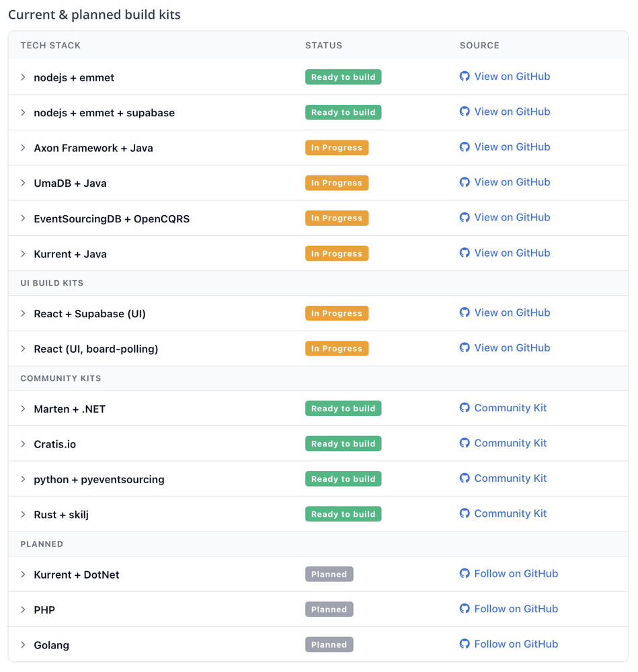Select the 'Cratis.io' row label

pos(55,444)
